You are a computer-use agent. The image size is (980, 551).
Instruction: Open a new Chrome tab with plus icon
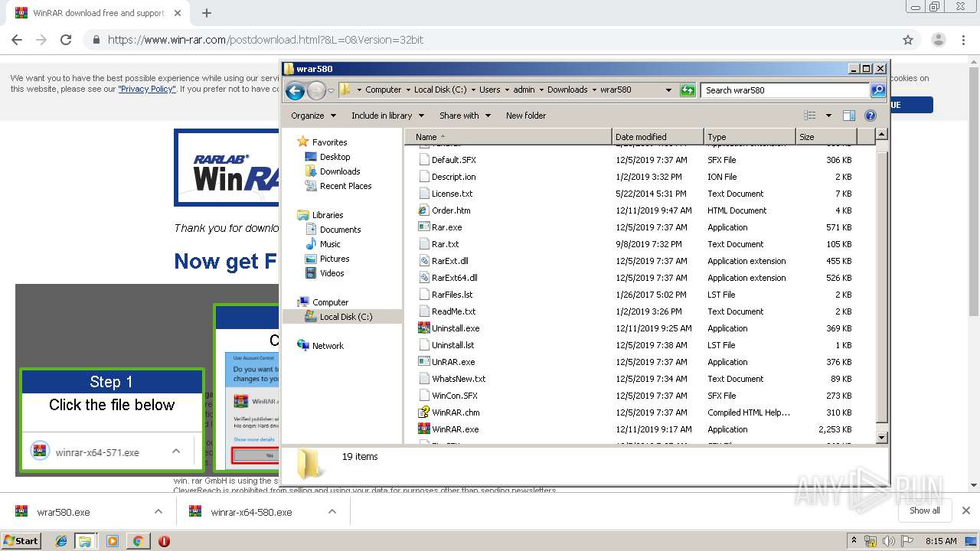[x=206, y=13]
